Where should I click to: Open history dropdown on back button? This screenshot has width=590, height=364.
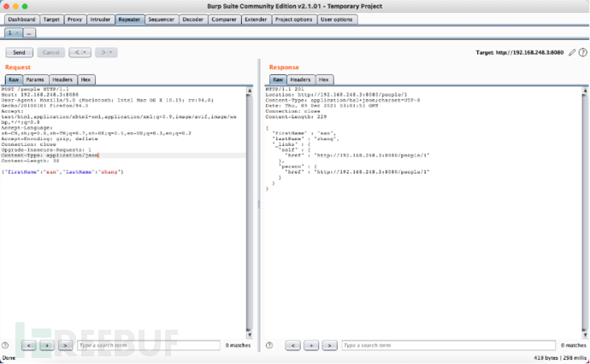tap(85, 52)
